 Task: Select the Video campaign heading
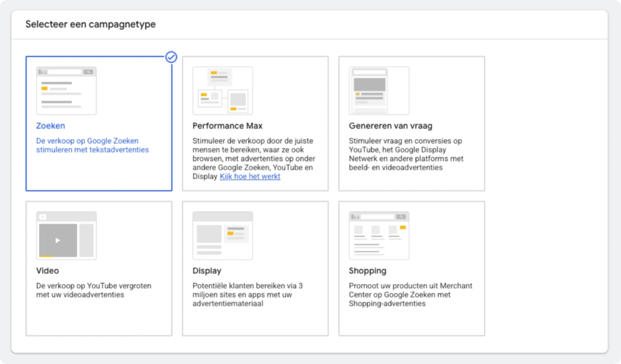pos(48,271)
